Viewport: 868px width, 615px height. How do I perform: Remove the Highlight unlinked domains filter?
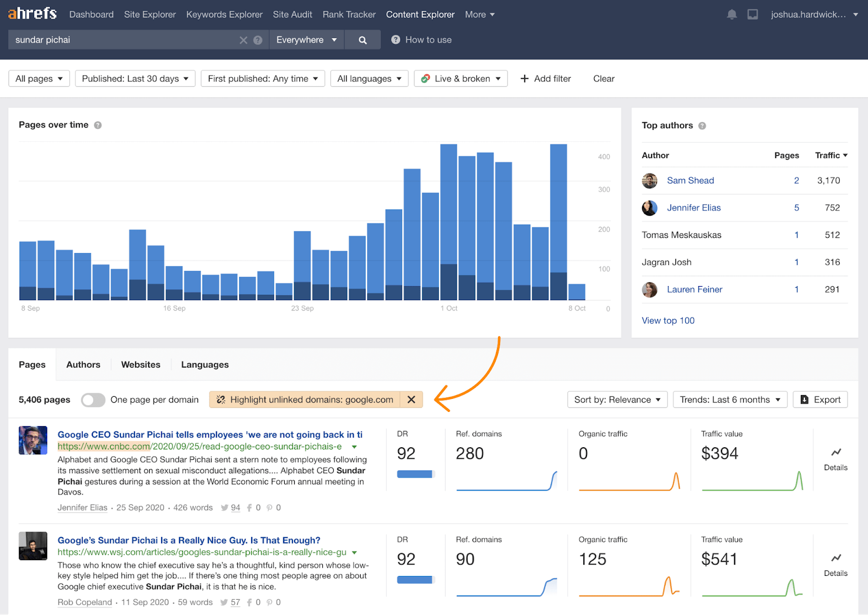411,400
